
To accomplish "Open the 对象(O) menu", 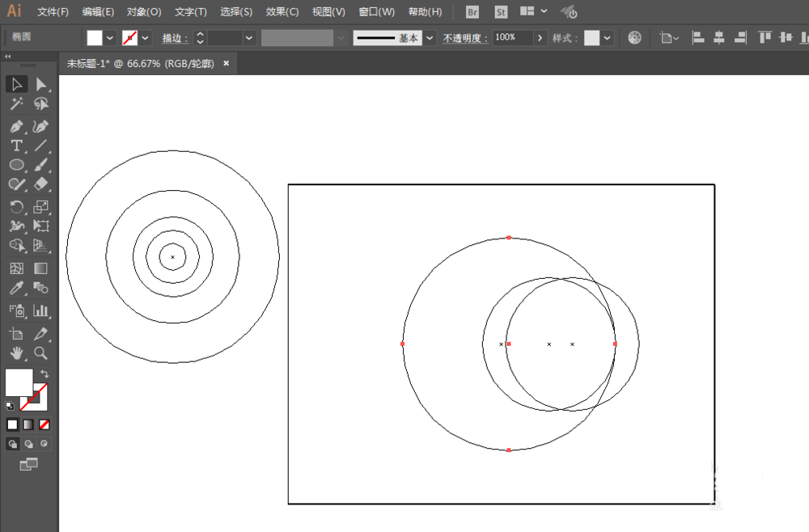I will (x=144, y=12).
